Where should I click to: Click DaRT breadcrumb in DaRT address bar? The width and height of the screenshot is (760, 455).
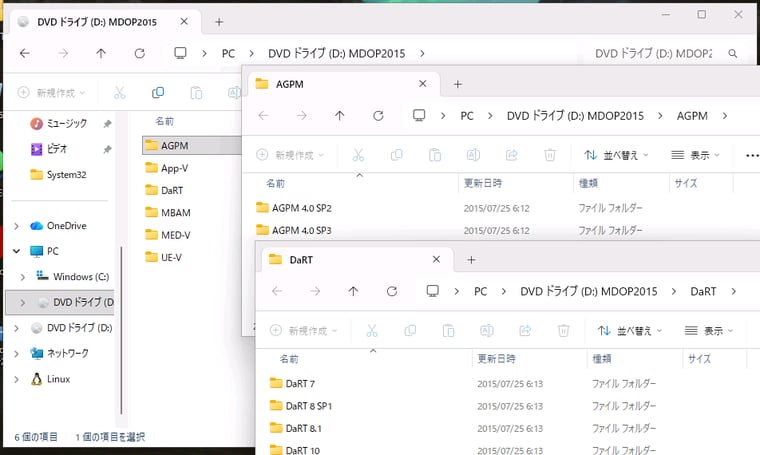tap(703, 291)
